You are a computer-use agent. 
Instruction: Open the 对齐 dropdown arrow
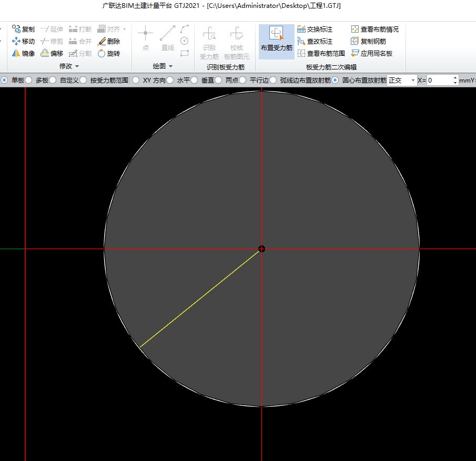pos(125,29)
